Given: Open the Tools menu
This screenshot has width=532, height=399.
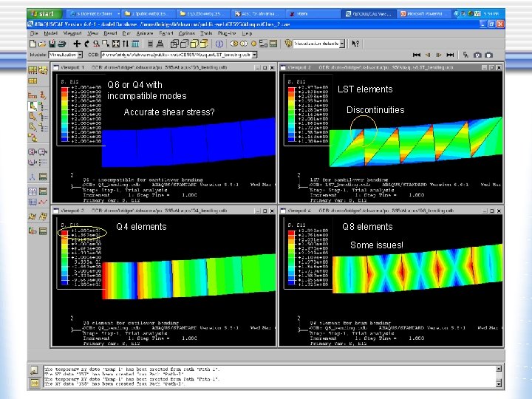Looking at the screenshot, I should pos(206,33).
